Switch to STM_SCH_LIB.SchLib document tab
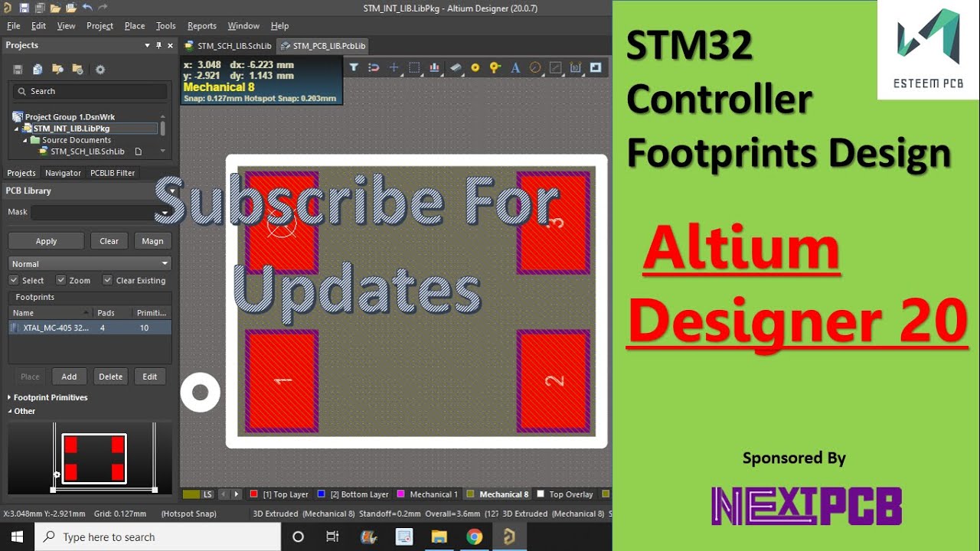This screenshot has height=551, width=980. (227, 46)
